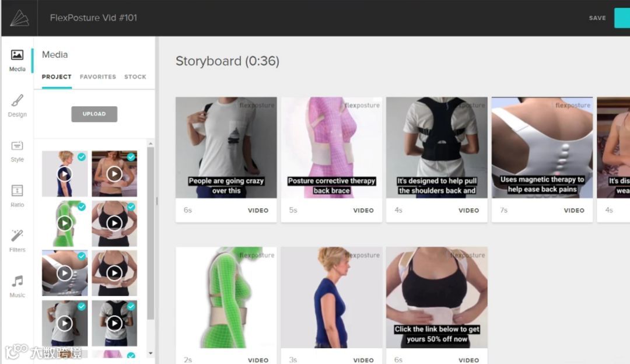Screen dimensions: 630x364
Task: Edit the project title FlexPosture Vid #101
Action: coord(93,17)
